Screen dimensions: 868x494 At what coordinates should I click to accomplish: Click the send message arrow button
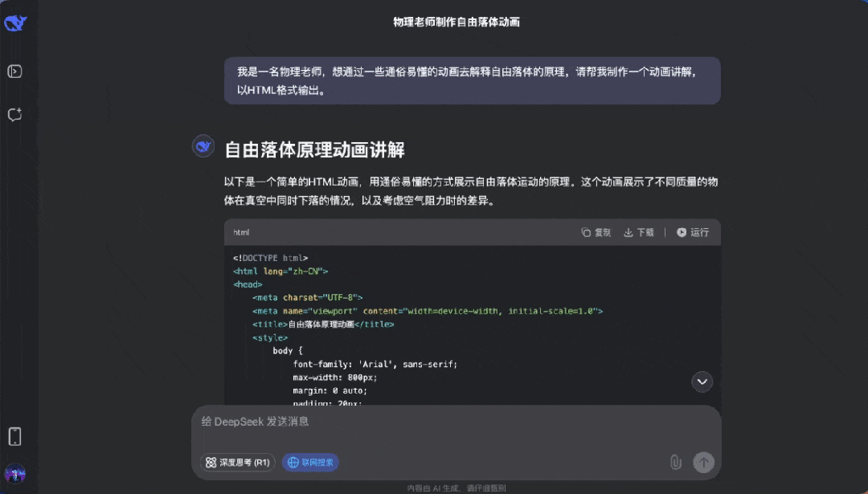click(x=702, y=462)
